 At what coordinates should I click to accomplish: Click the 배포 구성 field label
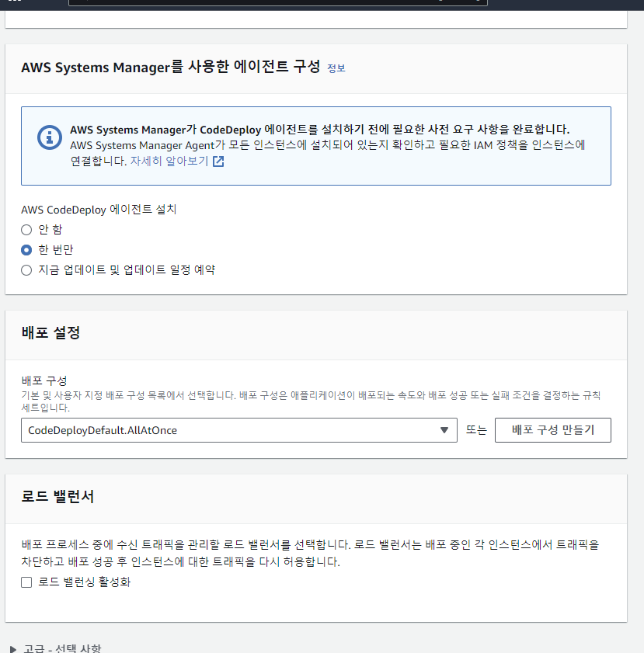click(44, 380)
